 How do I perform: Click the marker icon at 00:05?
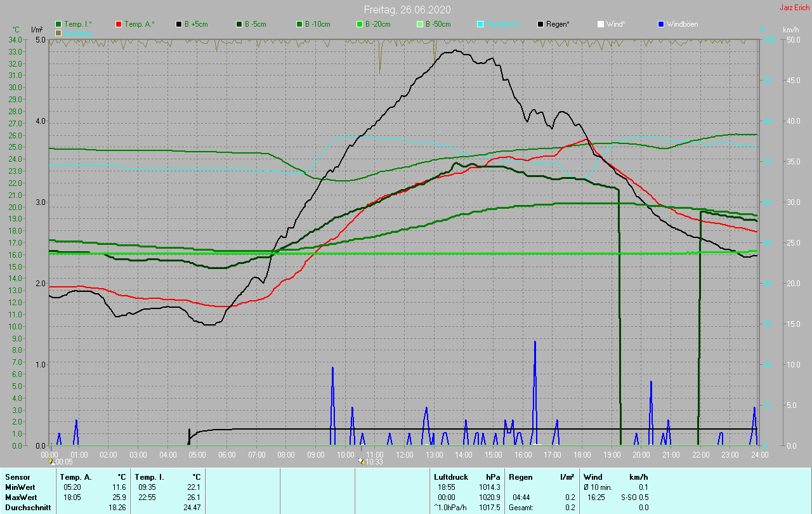(51, 461)
